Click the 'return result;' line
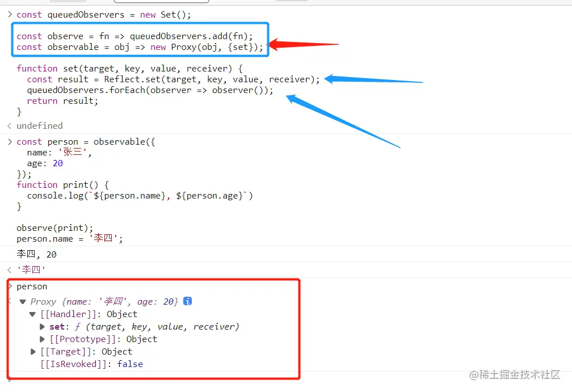The height and width of the screenshot is (392, 572). click(x=62, y=101)
